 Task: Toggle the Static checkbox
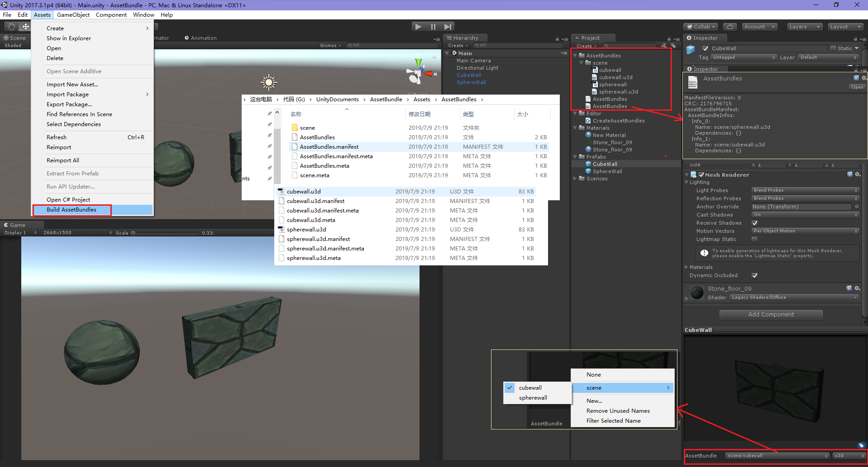click(833, 48)
